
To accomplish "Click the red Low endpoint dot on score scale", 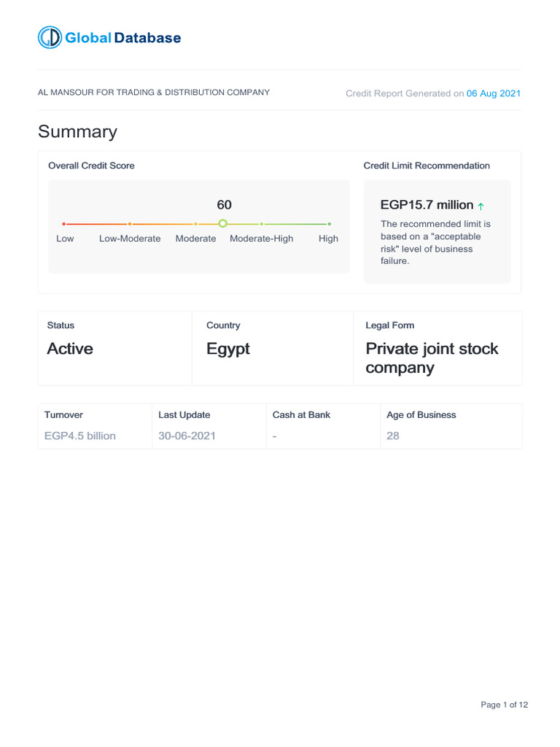I will (x=64, y=223).
